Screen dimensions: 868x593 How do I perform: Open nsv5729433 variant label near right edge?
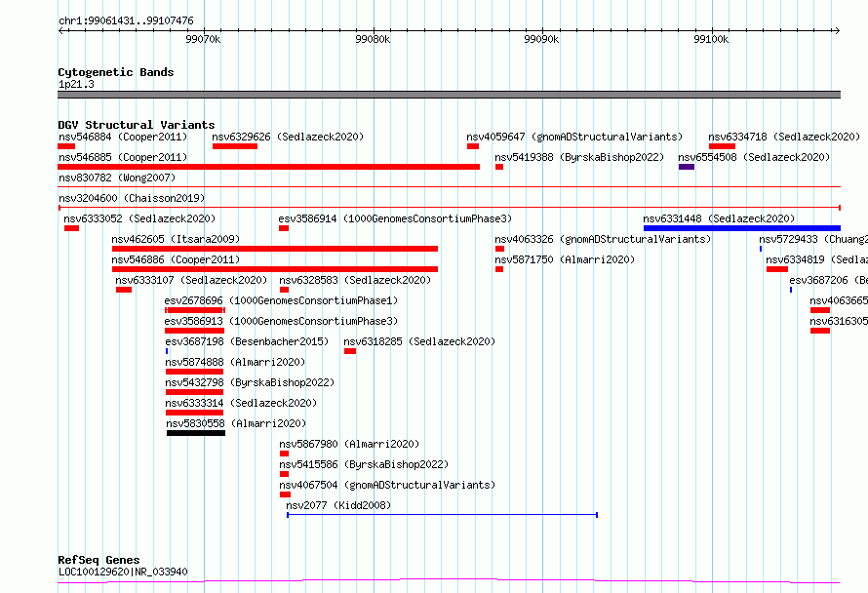[813, 239]
